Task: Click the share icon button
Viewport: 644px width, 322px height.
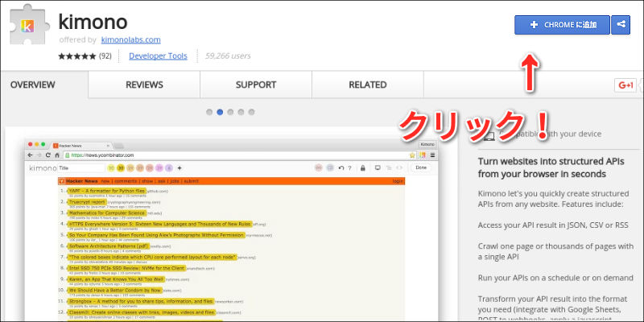Action: point(621,25)
